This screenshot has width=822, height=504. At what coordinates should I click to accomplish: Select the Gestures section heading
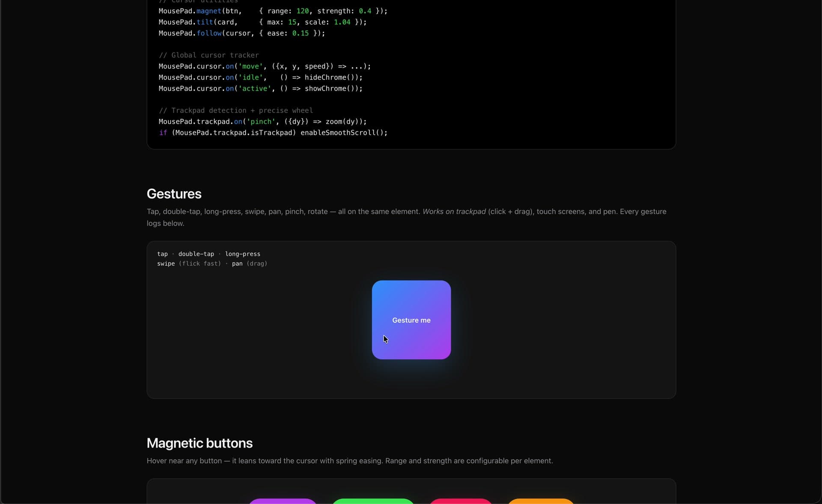click(x=174, y=194)
